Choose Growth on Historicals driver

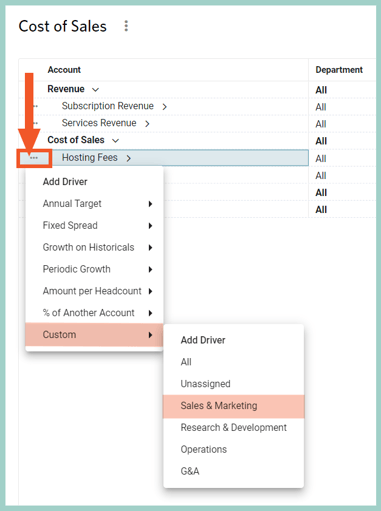coord(94,247)
